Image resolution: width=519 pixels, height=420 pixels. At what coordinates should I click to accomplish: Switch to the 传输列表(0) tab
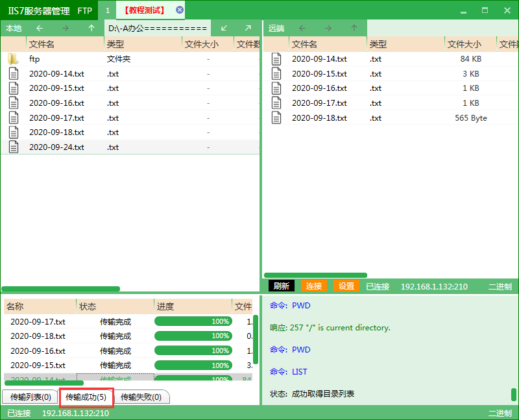click(x=30, y=397)
